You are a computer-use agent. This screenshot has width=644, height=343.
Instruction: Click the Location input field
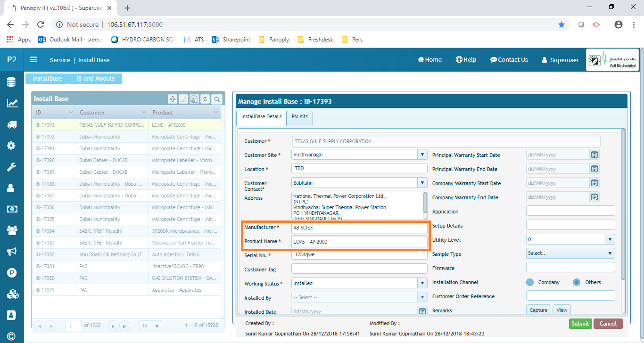click(x=359, y=169)
